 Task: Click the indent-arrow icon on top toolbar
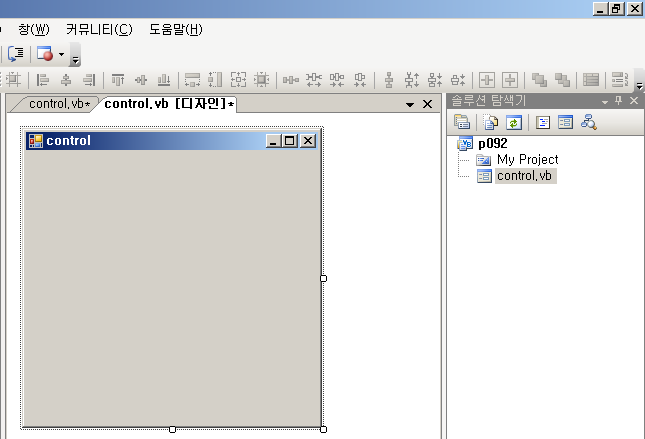point(16,54)
